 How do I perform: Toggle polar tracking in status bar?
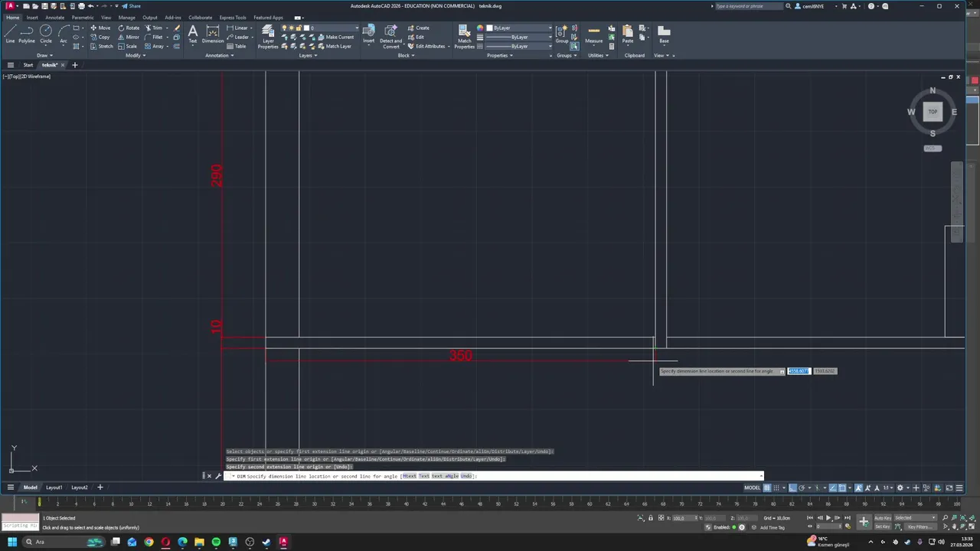(802, 487)
